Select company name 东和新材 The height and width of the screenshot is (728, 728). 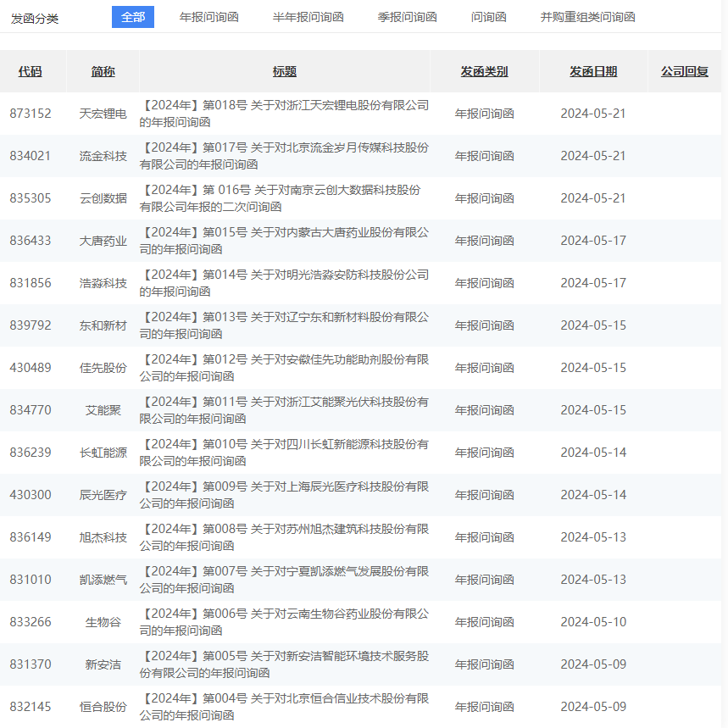[103, 325]
